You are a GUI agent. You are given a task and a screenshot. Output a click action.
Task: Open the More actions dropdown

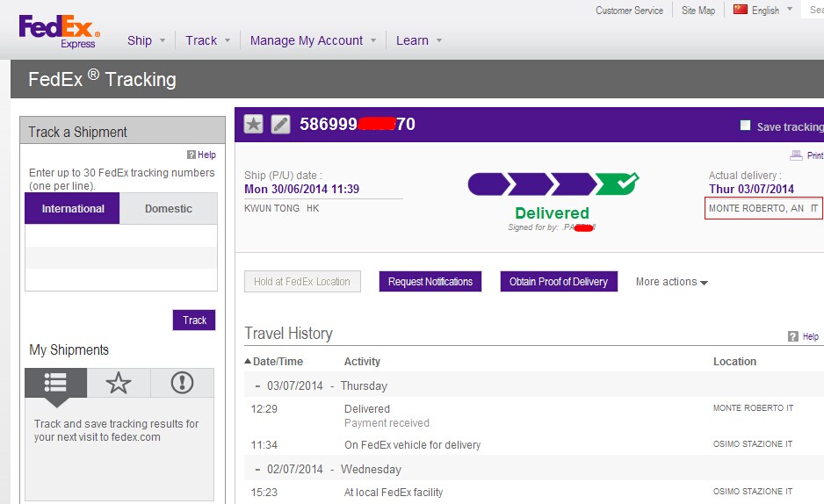point(672,282)
